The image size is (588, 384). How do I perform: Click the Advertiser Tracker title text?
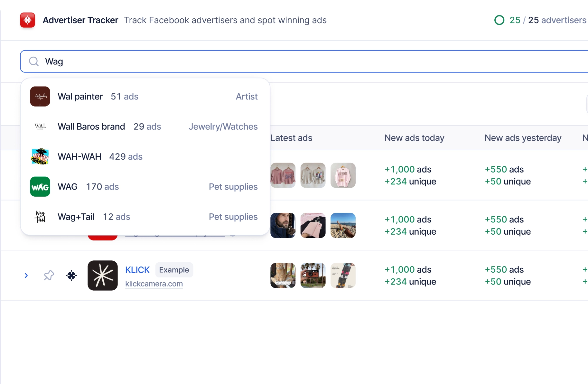[x=80, y=20]
